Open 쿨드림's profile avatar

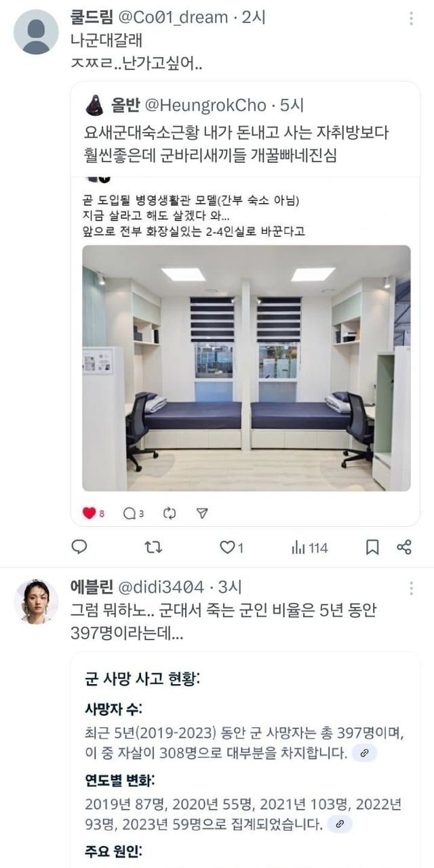coord(36,32)
